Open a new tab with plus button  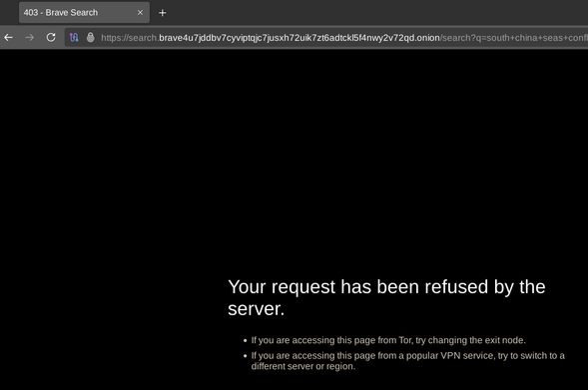pyautogui.click(x=163, y=13)
